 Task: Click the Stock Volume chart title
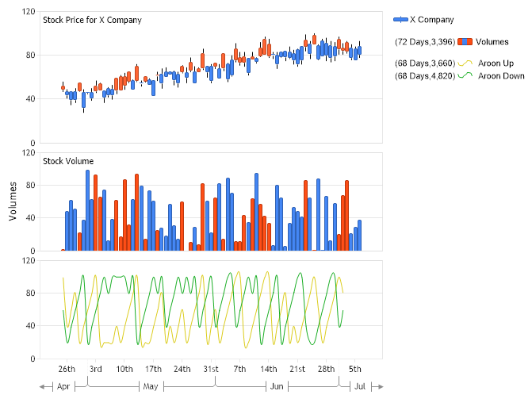(x=67, y=161)
